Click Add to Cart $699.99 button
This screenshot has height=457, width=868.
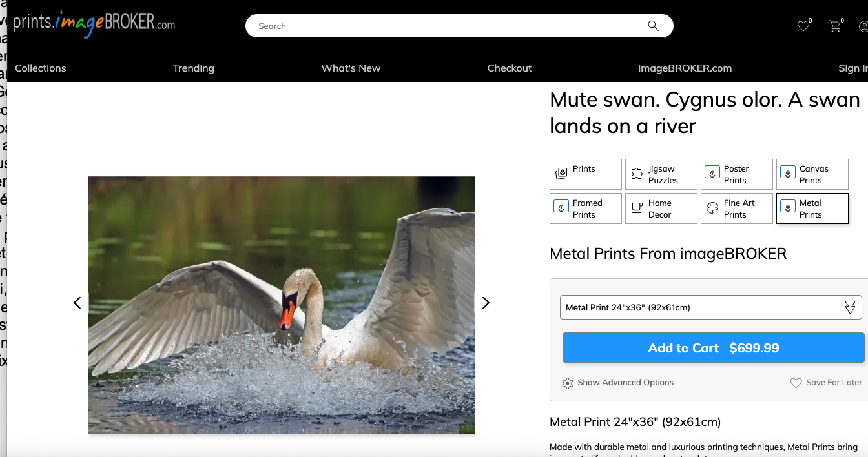[713, 348]
